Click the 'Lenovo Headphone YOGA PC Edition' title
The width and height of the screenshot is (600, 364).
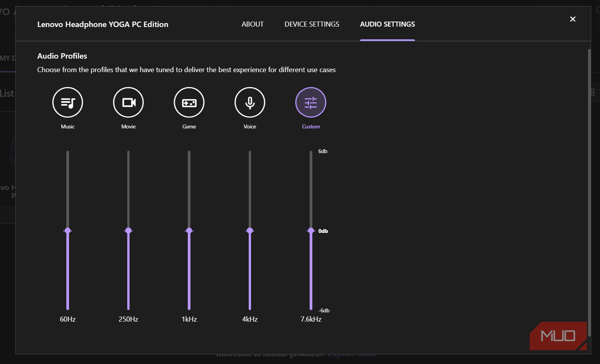click(x=103, y=24)
